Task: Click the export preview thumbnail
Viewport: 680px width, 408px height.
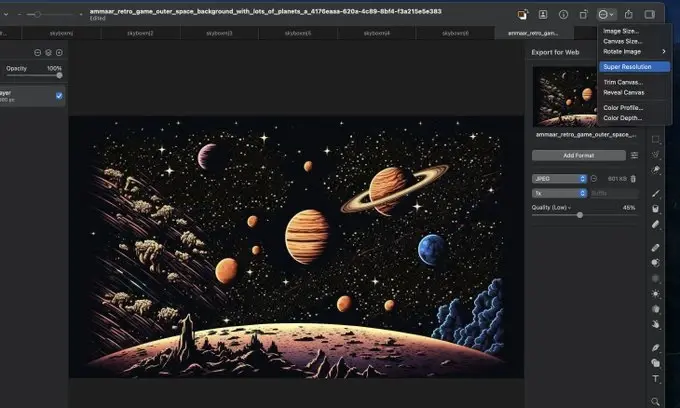Action: coord(571,97)
